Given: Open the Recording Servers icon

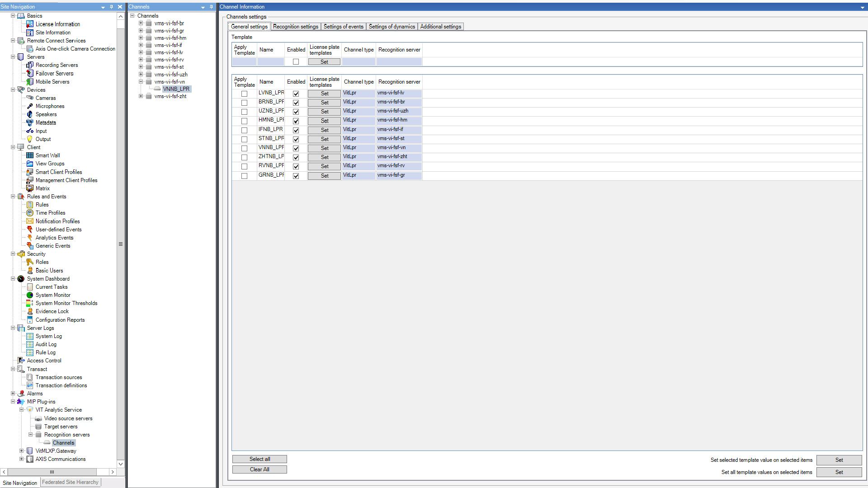Looking at the screenshot, I should (x=30, y=65).
